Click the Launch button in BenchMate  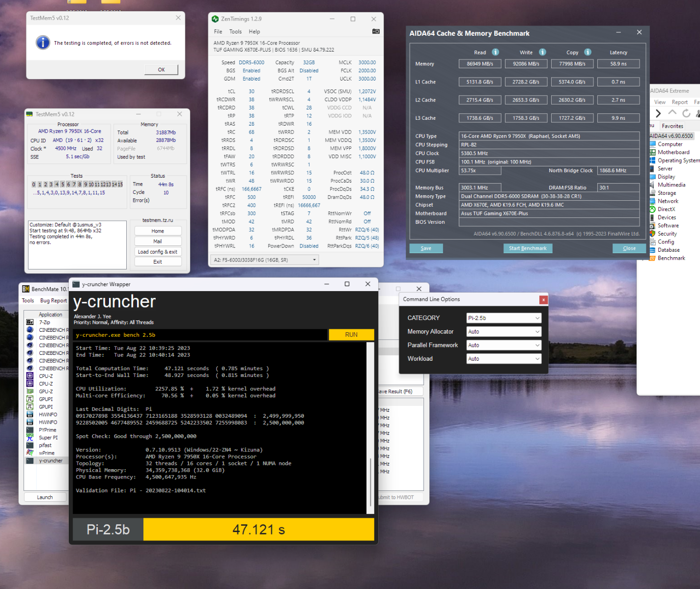(x=45, y=497)
